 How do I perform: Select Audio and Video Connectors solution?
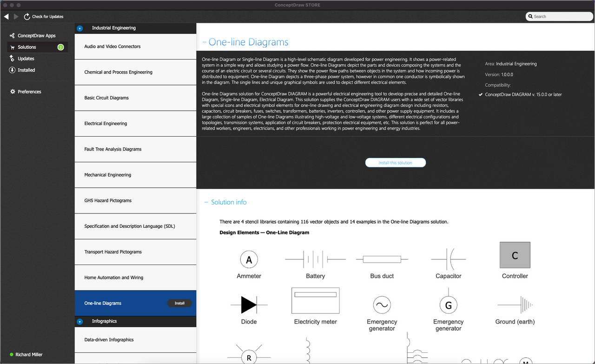135,46
